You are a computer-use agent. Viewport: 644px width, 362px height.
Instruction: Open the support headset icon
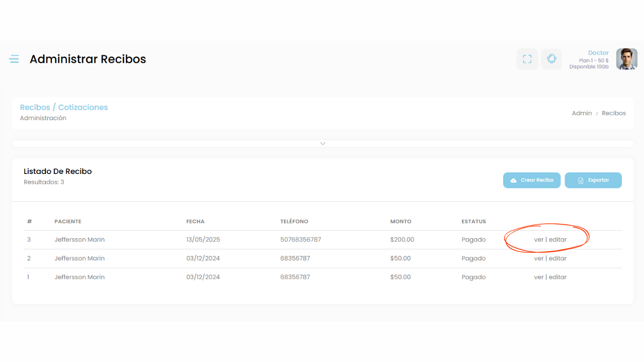(x=551, y=59)
